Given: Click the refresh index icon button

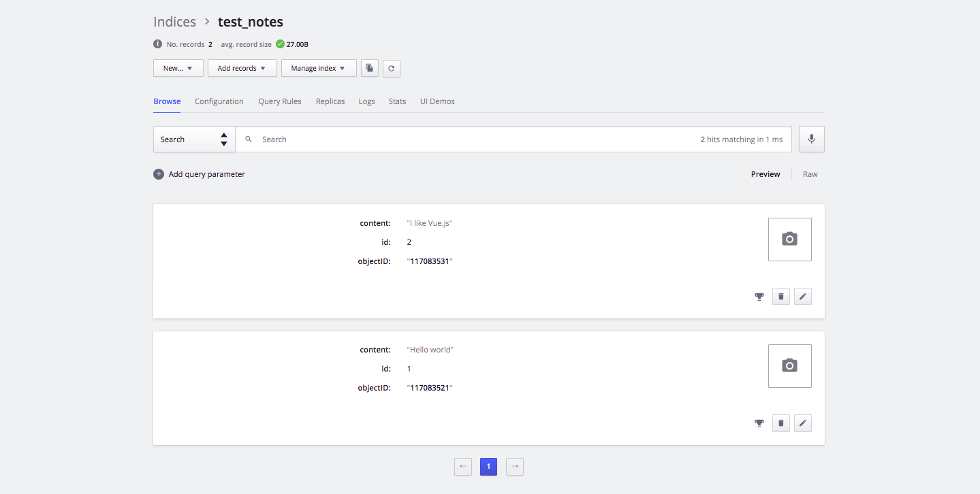Looking at the screenshot, I should click(391, 68).
